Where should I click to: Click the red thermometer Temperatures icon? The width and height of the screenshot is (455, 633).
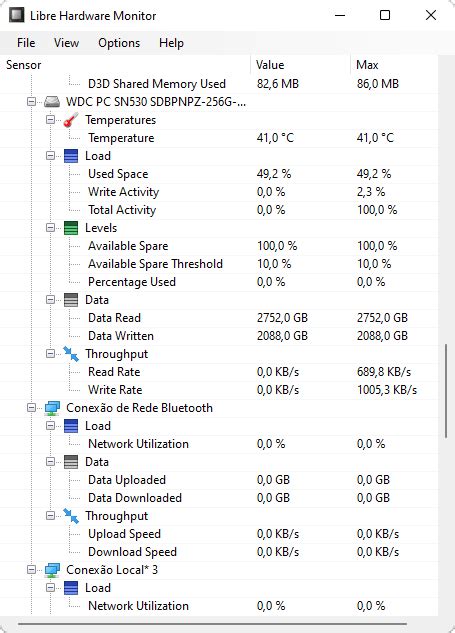(71, 120)
